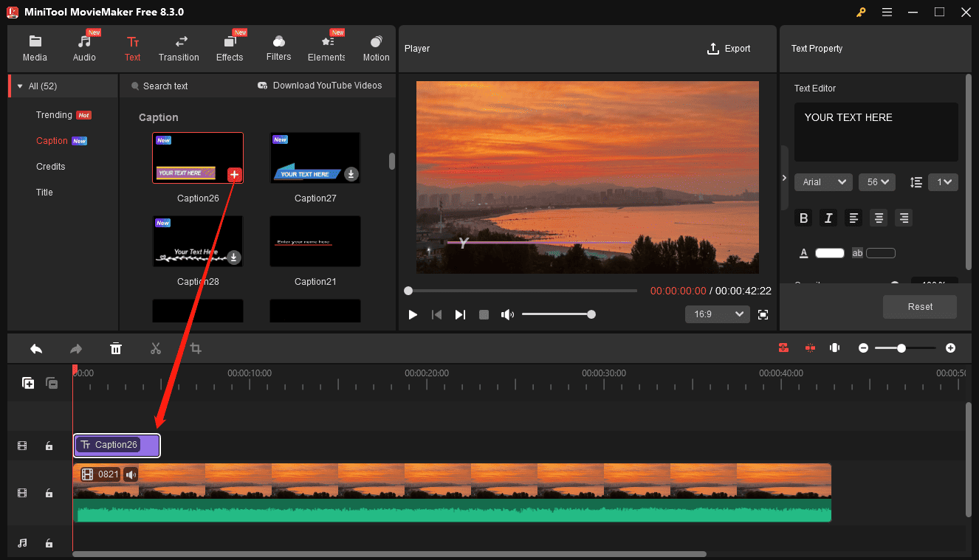979x560 pixels.
Task: Download the Caption27 template
Action: click(351, 174)
